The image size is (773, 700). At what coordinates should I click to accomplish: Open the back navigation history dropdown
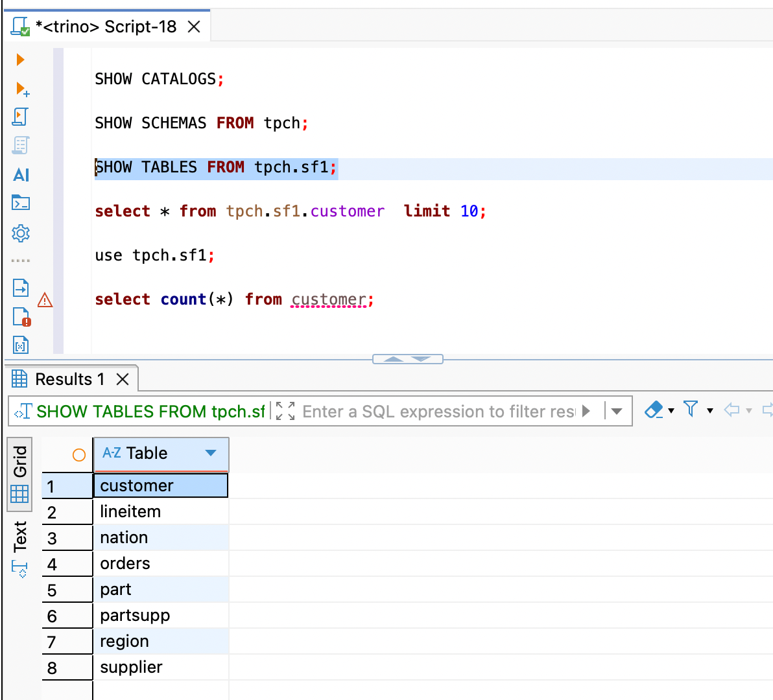pyautogui.click(x=749, y=410)
